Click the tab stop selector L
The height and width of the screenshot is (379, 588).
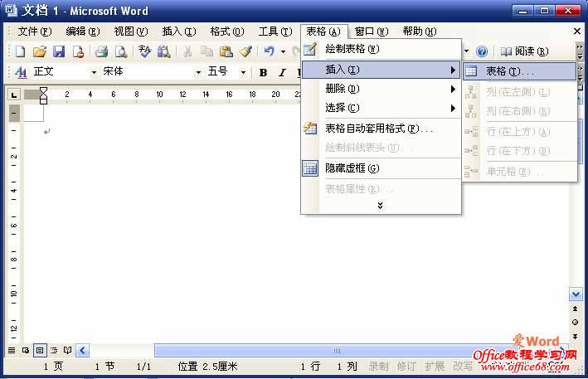pos(14,95)
